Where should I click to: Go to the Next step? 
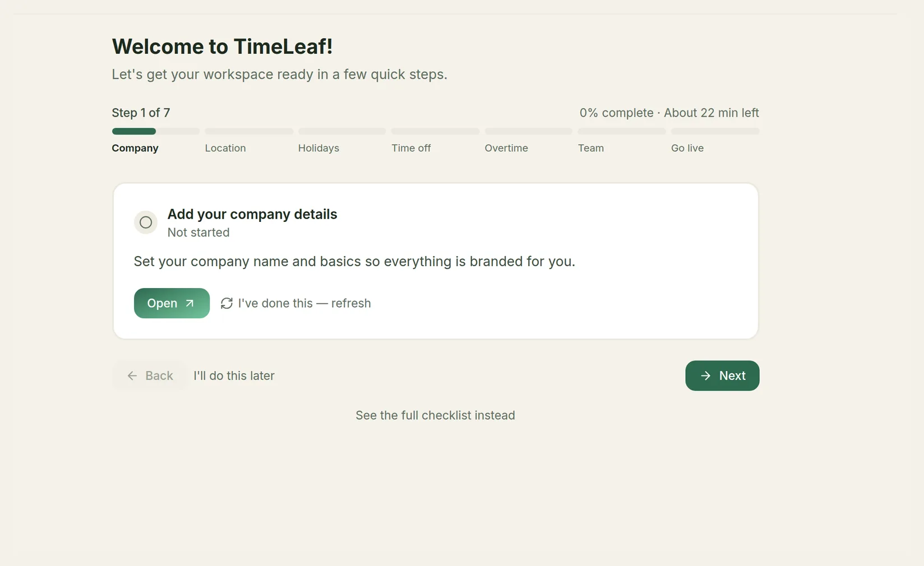pos(722,375)
